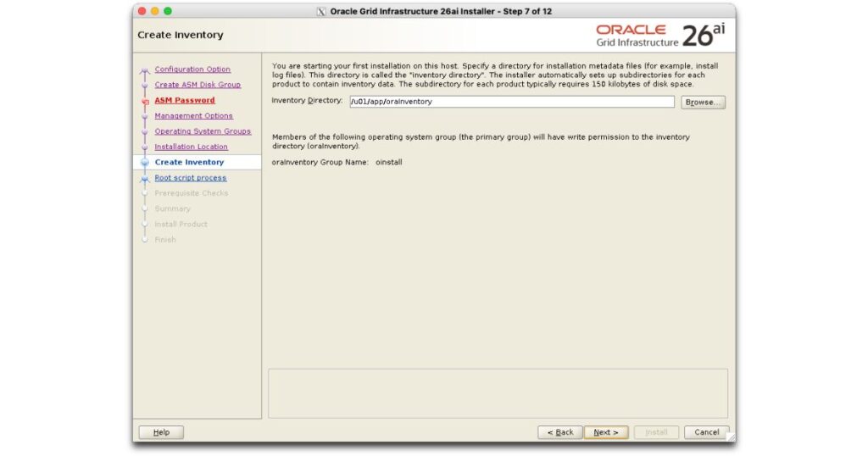Minimize window with the yellow button
This screenshot has height=456, width=868.
tap(155, 11)
